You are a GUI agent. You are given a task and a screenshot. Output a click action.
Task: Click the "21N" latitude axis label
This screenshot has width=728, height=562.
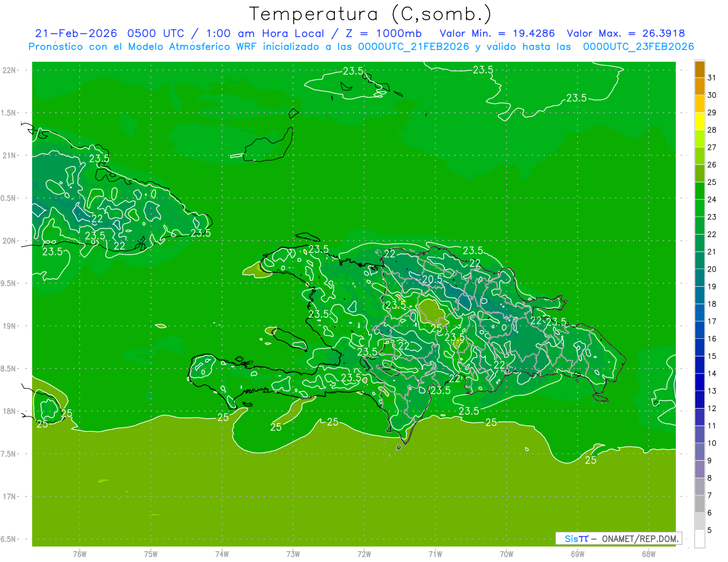tap(10, 156)
